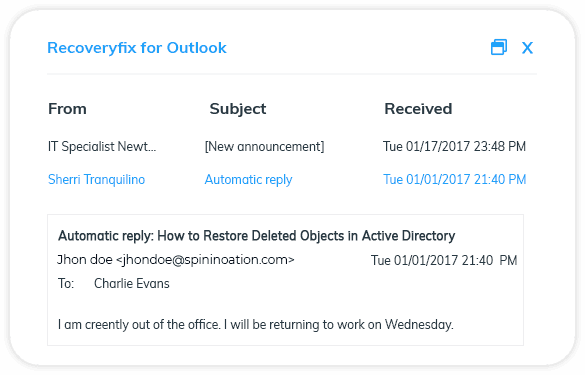Screen dimensions: 585x375
Task: Open the Recoveryfix for Outlook title
Action: pyautogui.click(x=137, y=48)
